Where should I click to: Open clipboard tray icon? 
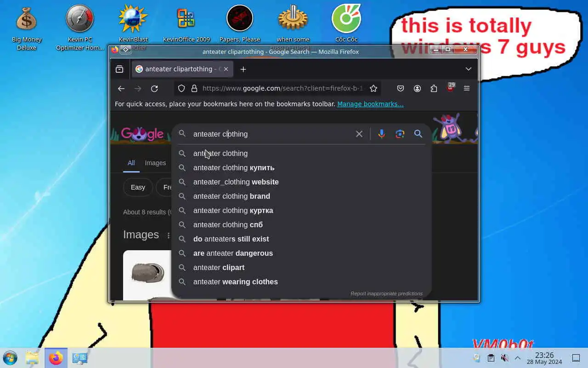click(491, 358)
